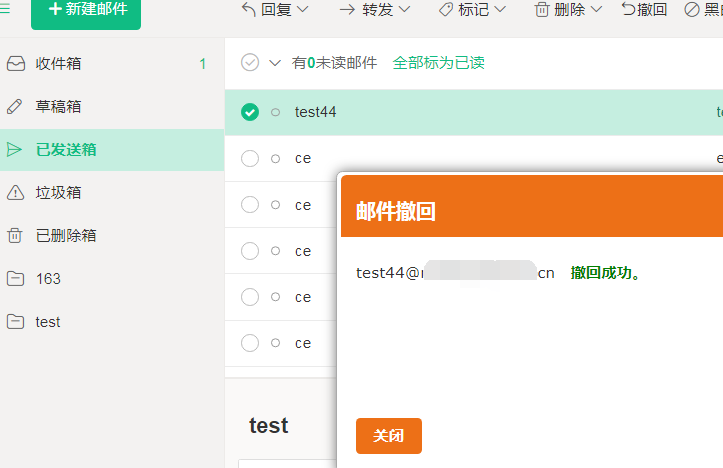Expand the chevron beside select-all checkbox

[x=274, y=63]
